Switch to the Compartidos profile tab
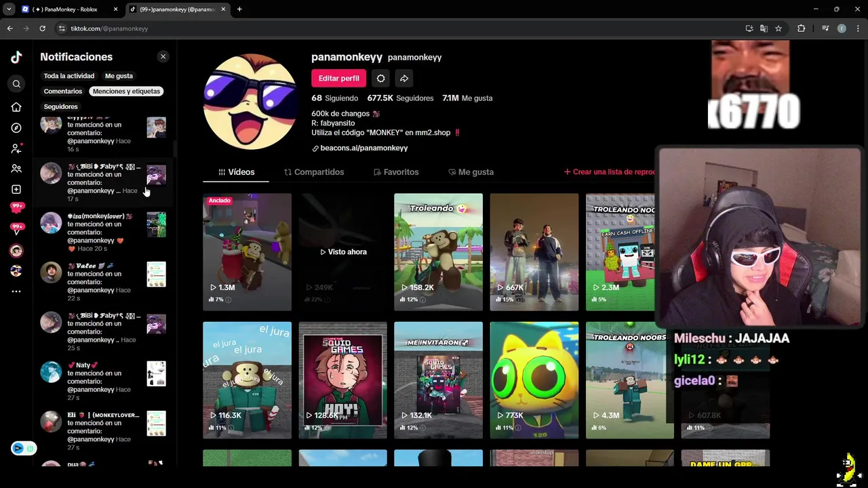 tap(314, 172)
